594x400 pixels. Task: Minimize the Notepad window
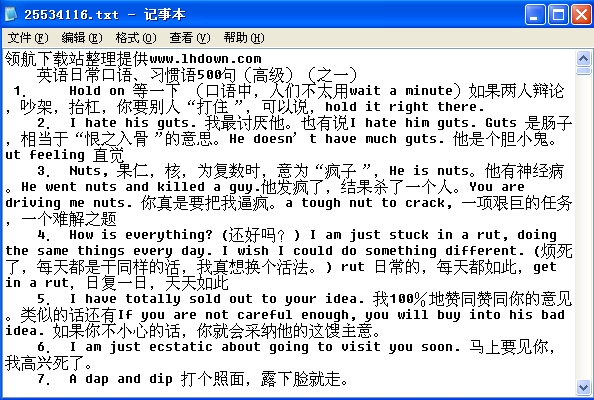(535, 15)
